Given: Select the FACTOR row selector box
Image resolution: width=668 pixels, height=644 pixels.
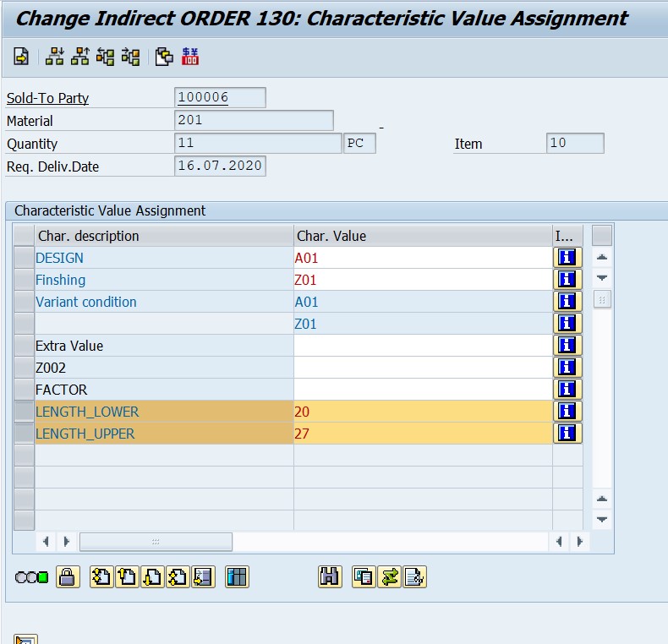Looking at the screenshot, I should coord(24,390).
